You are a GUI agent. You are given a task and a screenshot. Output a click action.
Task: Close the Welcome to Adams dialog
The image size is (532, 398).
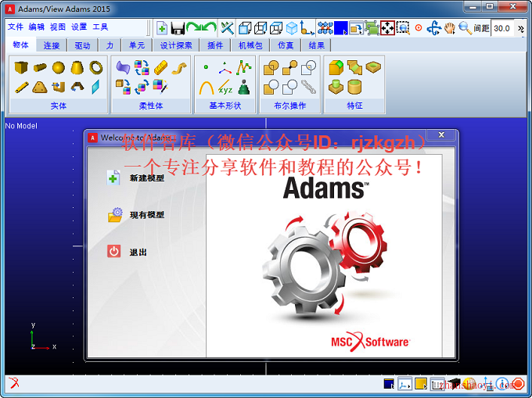pyautogui.click(x=441, y=134)
